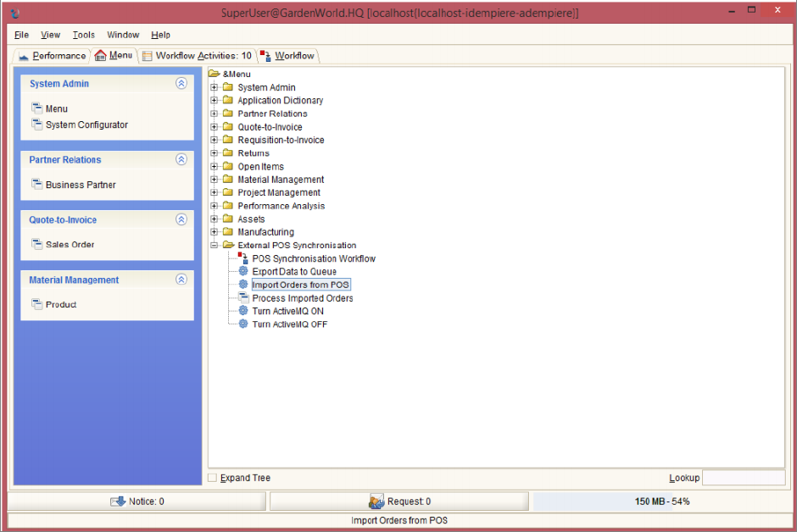
Task: Collapse the Material Management favorites panel
Action: [181, 280]
